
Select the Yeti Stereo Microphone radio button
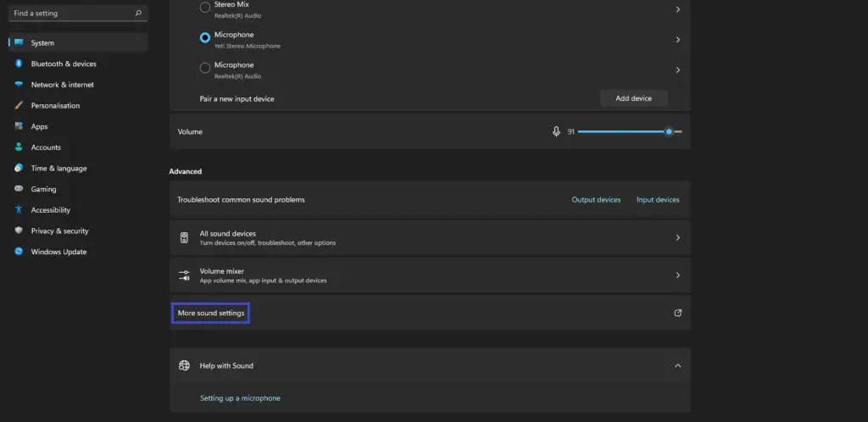point(205,37)
